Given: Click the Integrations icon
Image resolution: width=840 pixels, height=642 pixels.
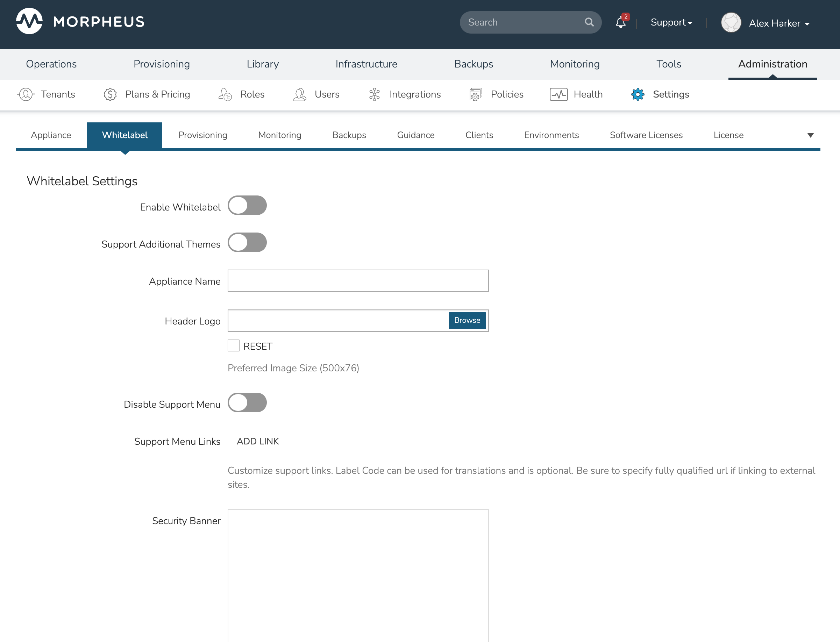Looking at the screenshot, I should pos(374,94).
